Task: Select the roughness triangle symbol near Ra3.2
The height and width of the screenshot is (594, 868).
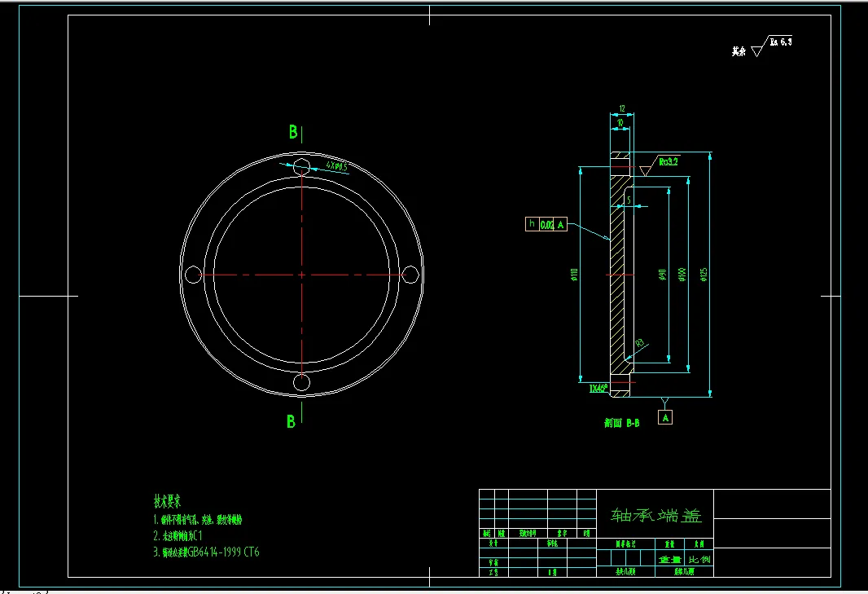Action: (x=645, y=170)
